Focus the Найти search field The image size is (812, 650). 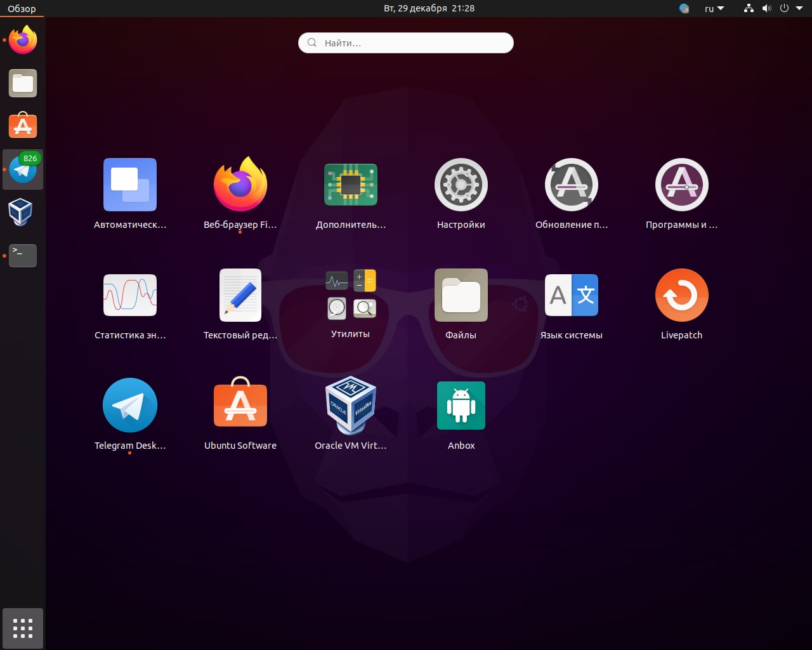click(406, 43)
